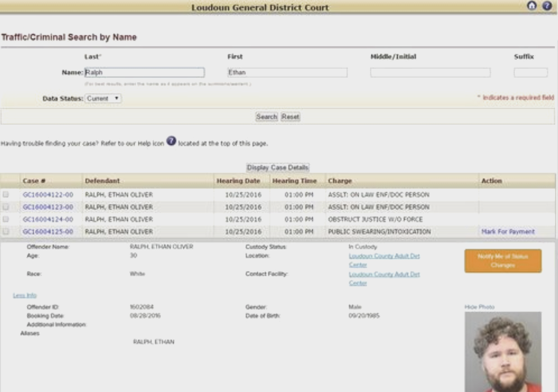Click Display Case Details button
Screen dimensions: 558x392
[278, 167]
